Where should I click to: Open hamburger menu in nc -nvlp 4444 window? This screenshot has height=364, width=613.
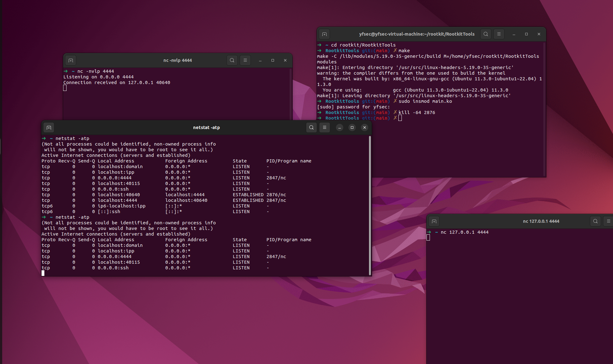click(x=245, y=60)
